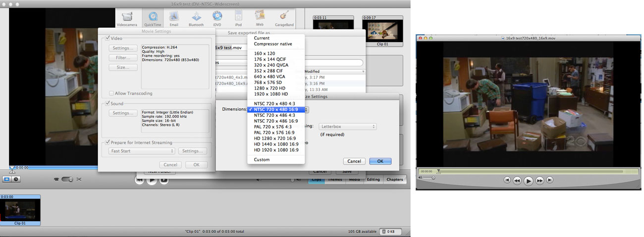
Task: Open the trash icon in status bar
Action: (x=384, y=231)
